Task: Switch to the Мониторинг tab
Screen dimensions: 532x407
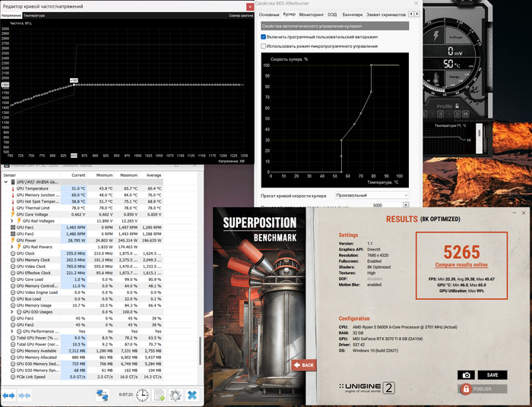Action: pyautogui.click(x=311, y=14)
